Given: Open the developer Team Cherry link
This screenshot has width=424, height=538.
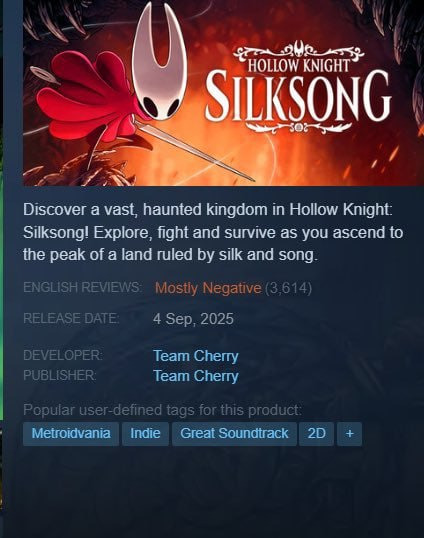Looking at the screenshot, I should pyautogui.click(x=196, y=356).
